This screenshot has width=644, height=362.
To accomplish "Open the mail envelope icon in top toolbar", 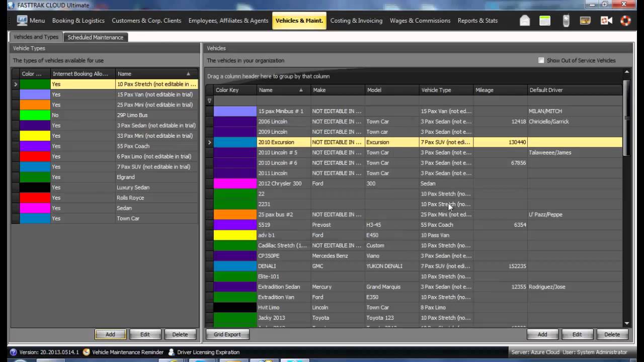I will coord(525,21).
